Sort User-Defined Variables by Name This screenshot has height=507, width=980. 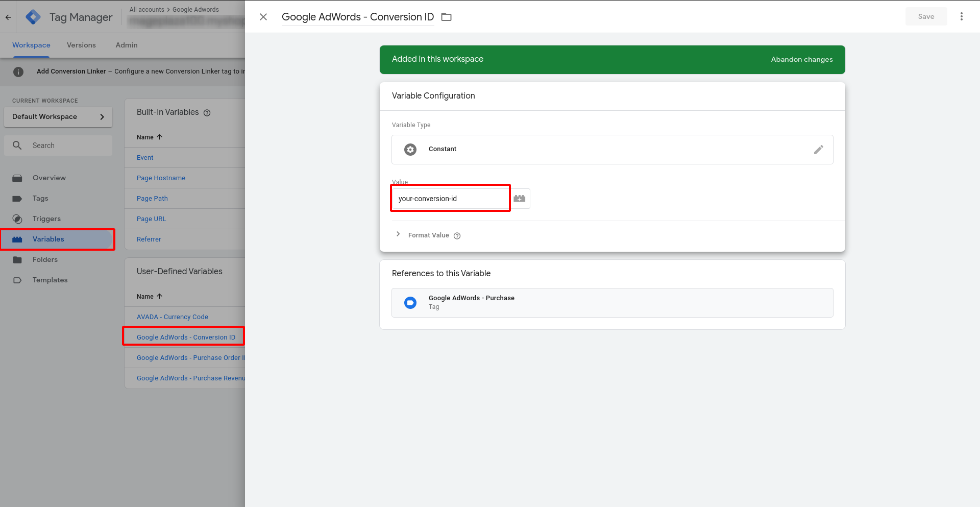(x=150, y=296)
